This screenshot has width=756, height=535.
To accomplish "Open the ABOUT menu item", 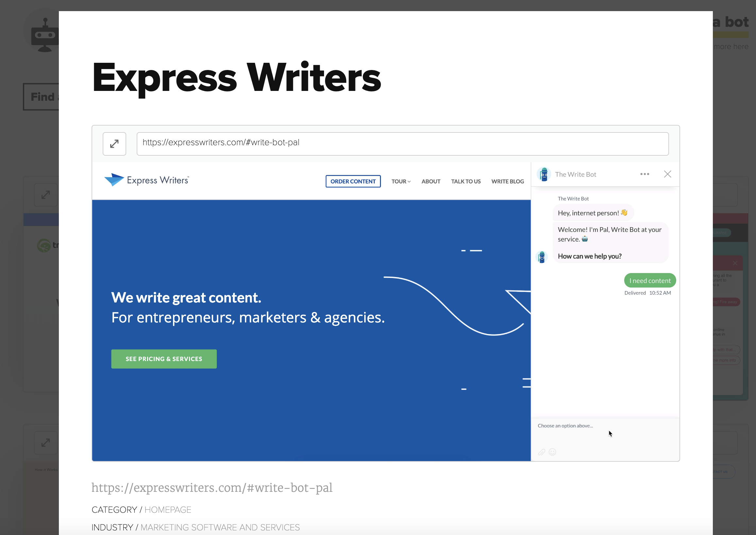I will [431, 181].
